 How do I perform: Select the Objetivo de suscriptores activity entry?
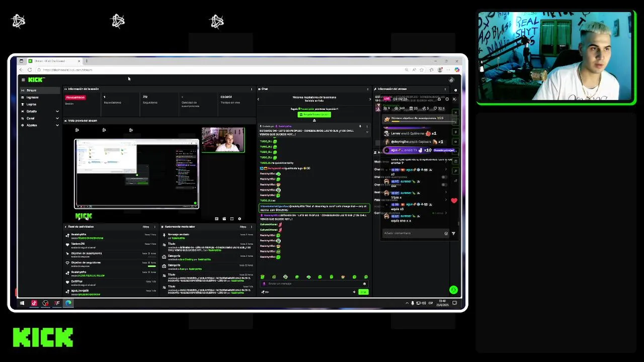pyautogui.click(x=111, y=255)
